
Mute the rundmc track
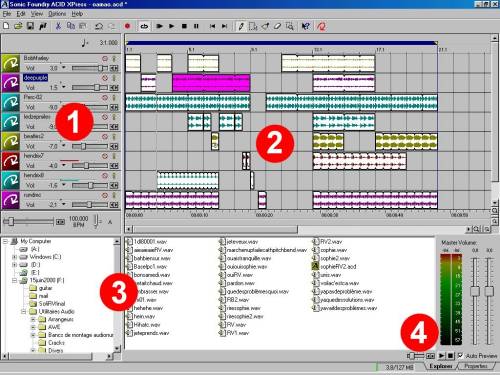click(x=105, y=195)
